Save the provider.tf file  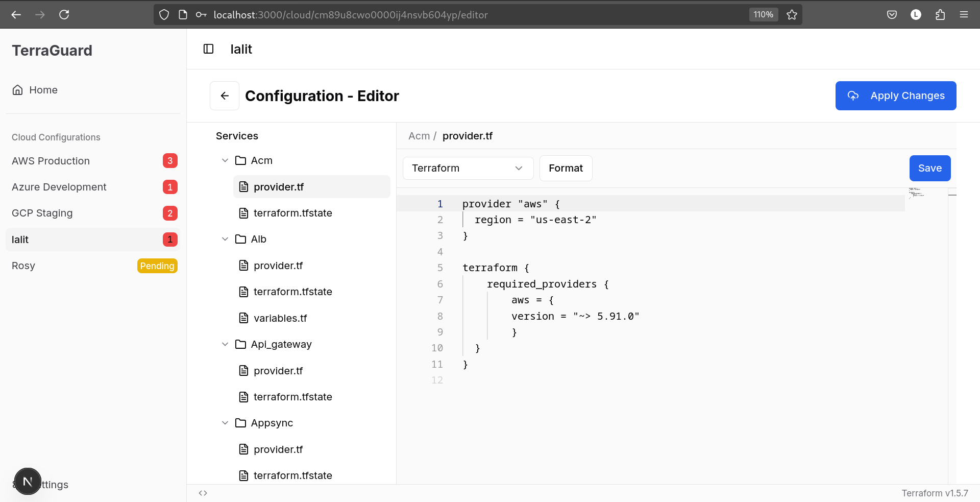(929, 168)
